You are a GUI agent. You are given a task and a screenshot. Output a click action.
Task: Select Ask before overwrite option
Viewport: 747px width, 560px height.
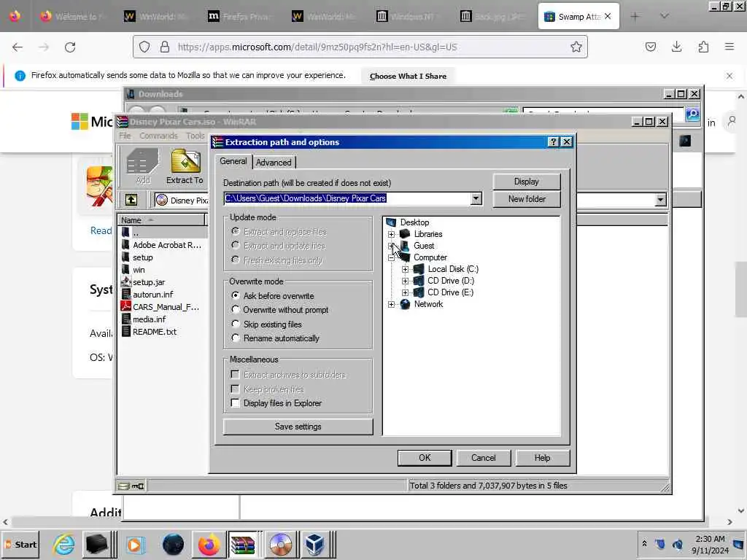pos(236,296)
